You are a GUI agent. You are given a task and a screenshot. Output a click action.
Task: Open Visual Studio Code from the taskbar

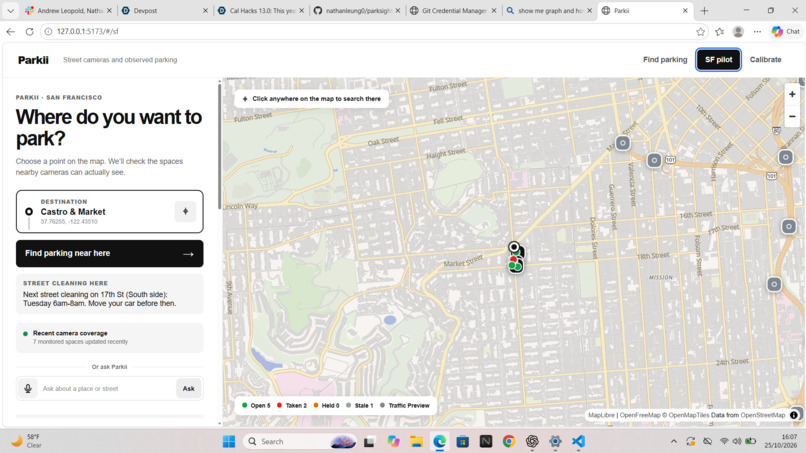pyautogui.click(x=578, y=441)
